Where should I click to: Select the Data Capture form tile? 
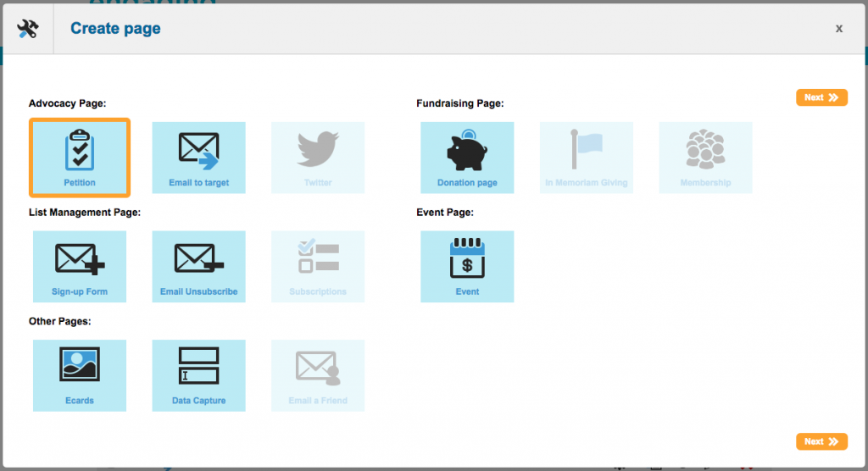(198, 375)
